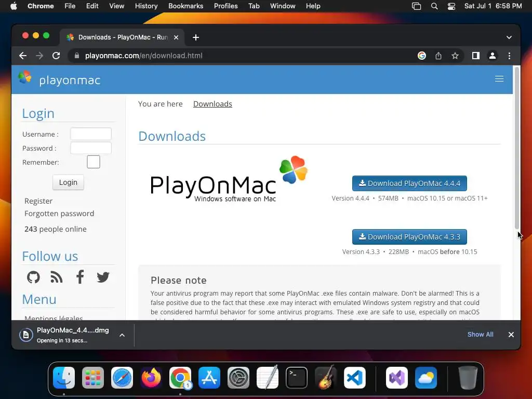This screenshot has height=399, width=532.
Task: Open the Bookmarks menu
Action: 185,6
